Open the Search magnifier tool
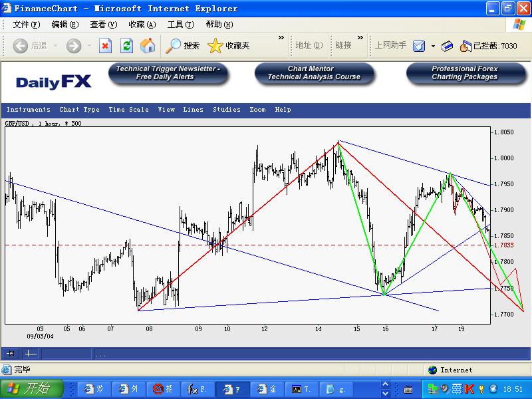The image size is (532, 399). (x=174, y=45)
